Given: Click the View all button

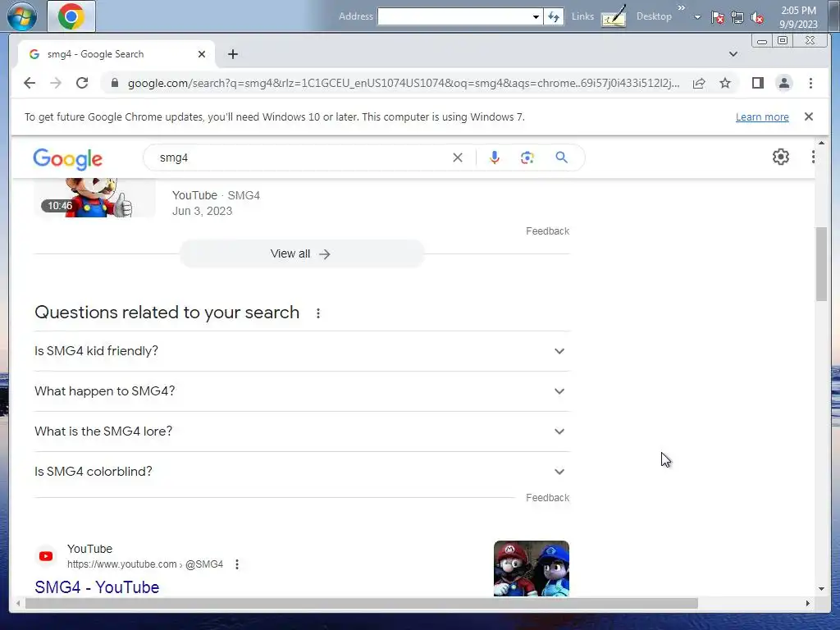Looking at the screenshot, I should tap(302, 254).
